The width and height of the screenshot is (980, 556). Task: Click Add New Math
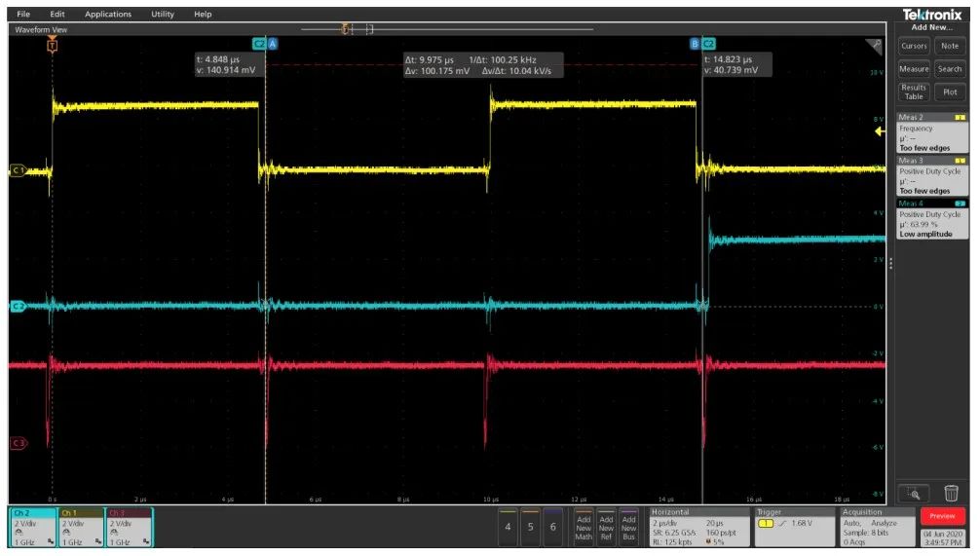pos(584,527)
